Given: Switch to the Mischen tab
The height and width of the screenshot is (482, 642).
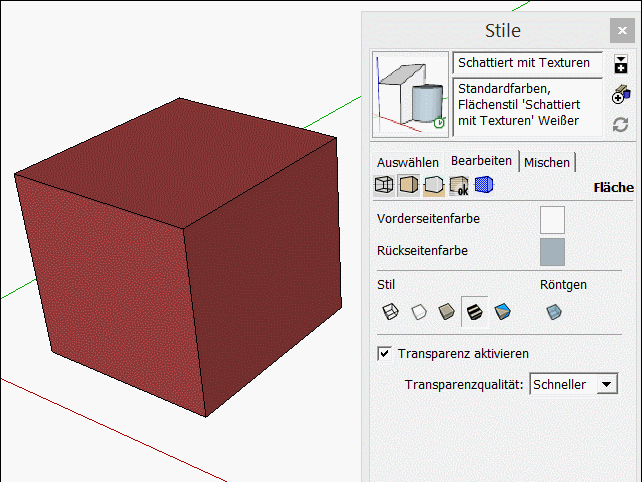Looking at the screenshot, I should [x=547, y=162].
